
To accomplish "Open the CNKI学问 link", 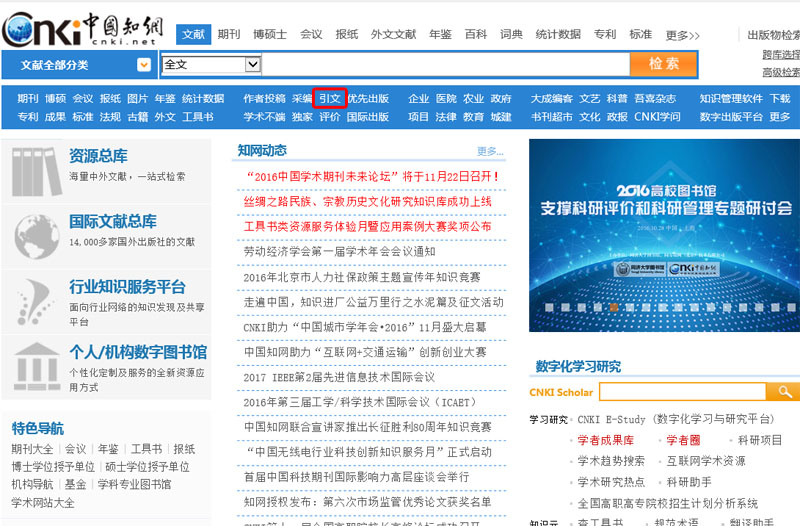I will click(x=657, y=117).
